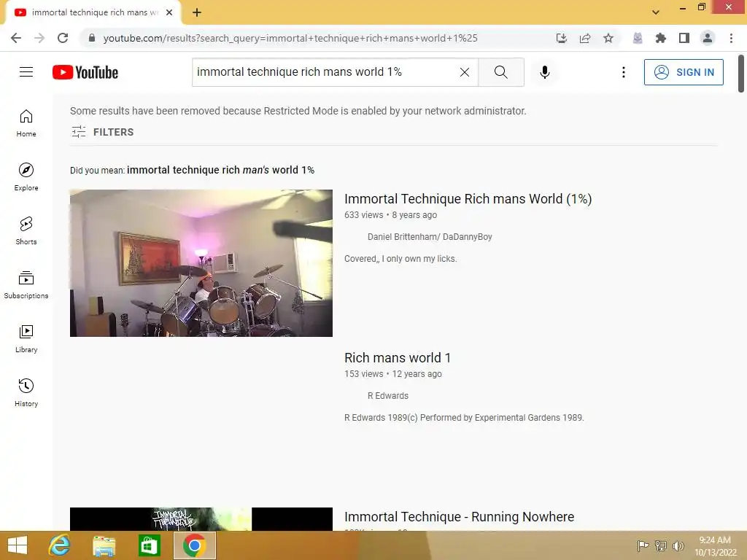Open the Chrome extensions puzzle icon
The height and width of the screenshot is (560, 747).
click(661, 38)
